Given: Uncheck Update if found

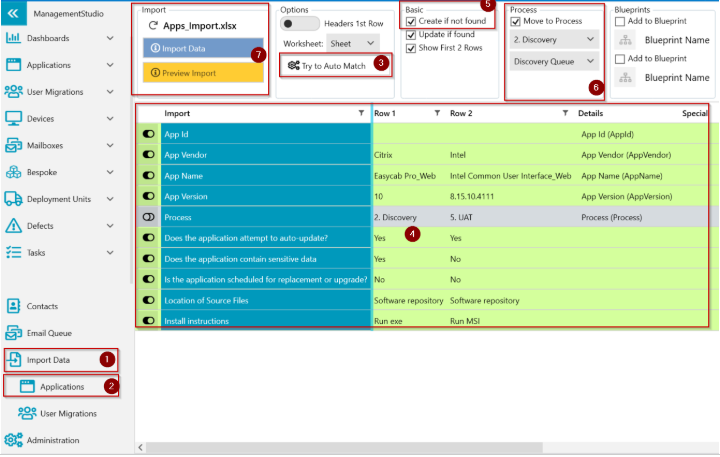Looking at the screenshot, I should point(411,35).
